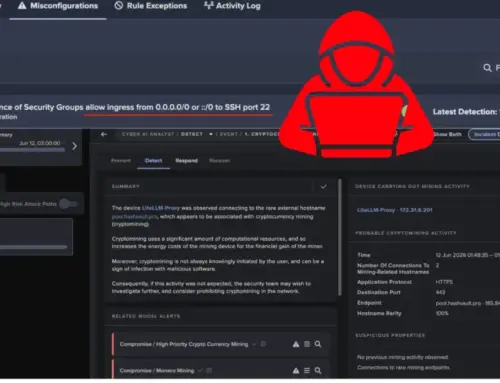Toggle the High Risk Attack Paths switch
Image resolution: width=500 pixels, height=383 pixels.
tap(68, 204)
